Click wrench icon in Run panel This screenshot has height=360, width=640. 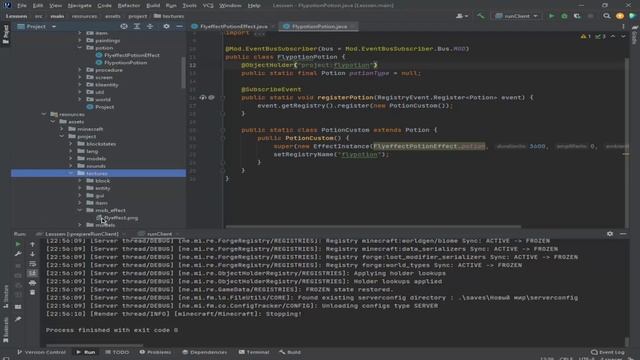[18, 254]
